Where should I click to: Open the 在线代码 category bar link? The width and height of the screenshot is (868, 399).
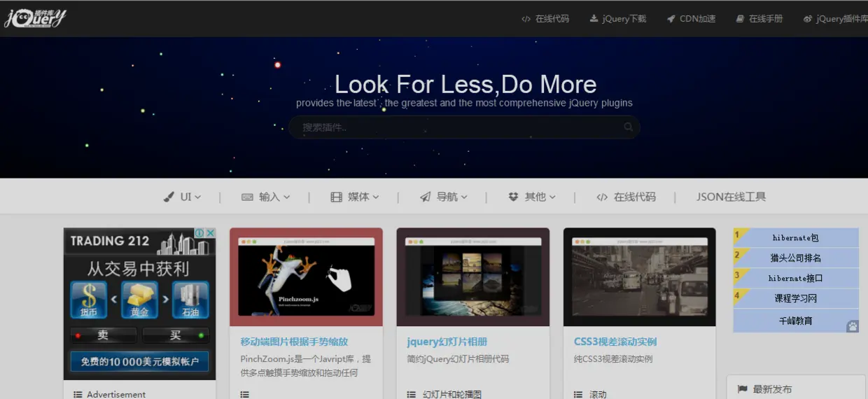635,197
